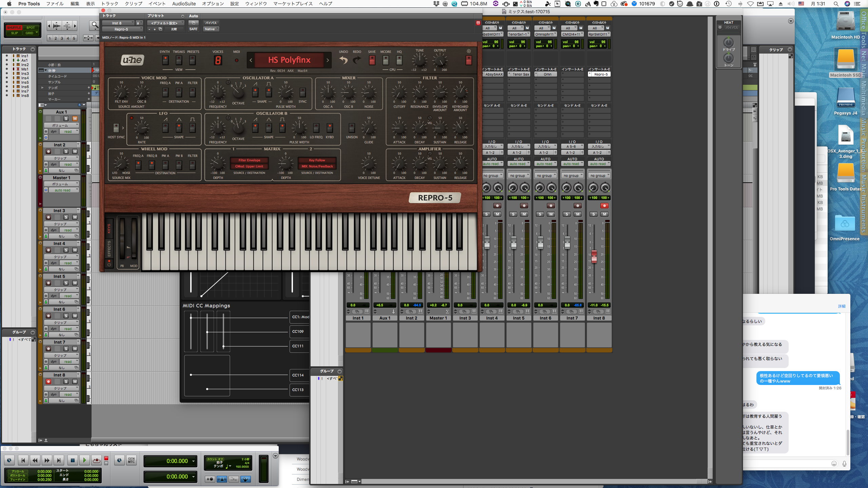Solo the Inst 2 track
The width and height of the screenshot is (868, 488).
pyautogui.click(x=66, y=151)
